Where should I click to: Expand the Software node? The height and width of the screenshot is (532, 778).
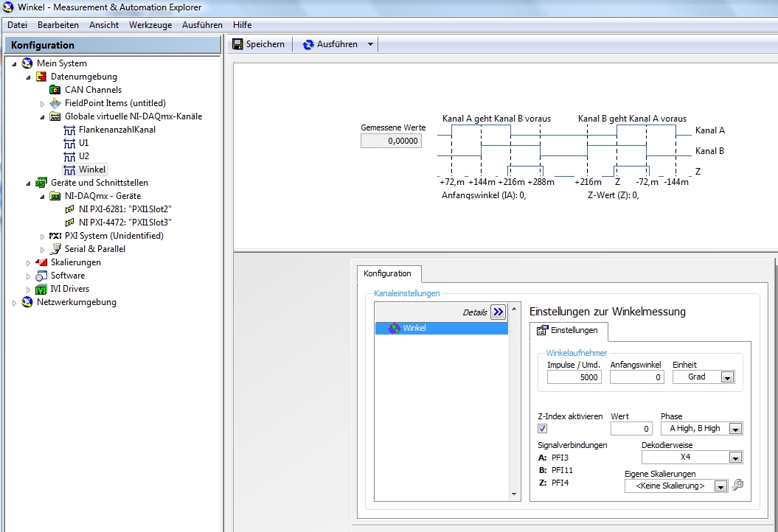click(x=28, y=276)
